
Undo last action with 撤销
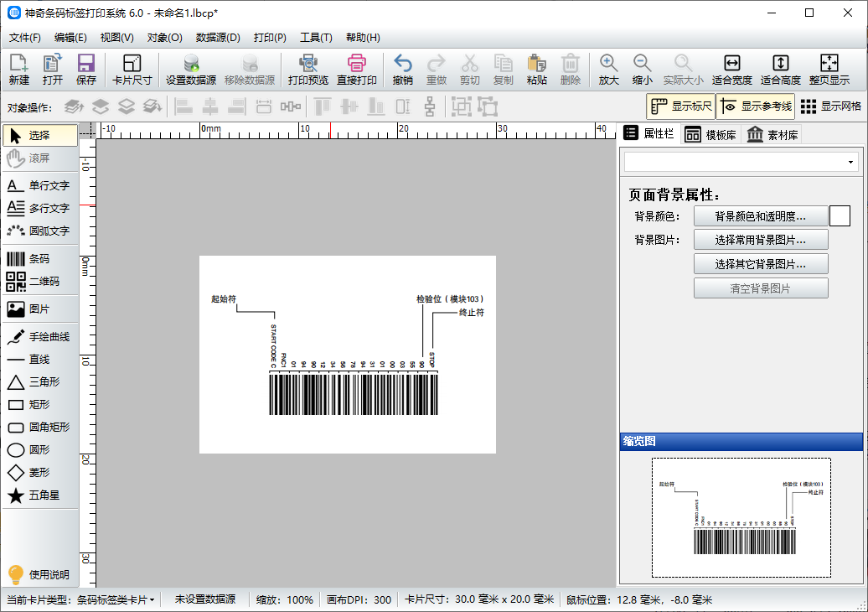(402, 70)
